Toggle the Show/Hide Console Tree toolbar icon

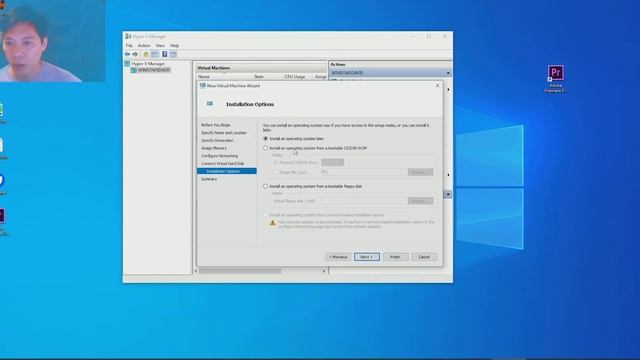155,54
